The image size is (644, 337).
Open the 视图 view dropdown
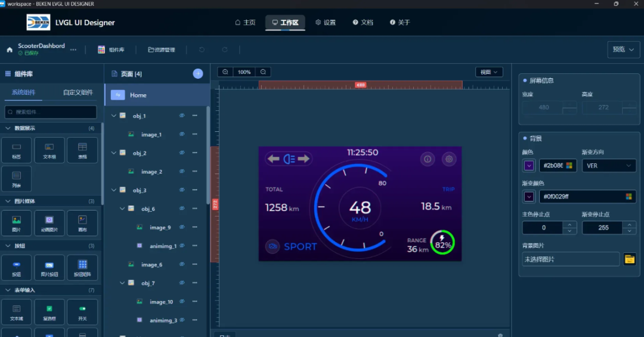pyautogui.click(x=489, y=72)
